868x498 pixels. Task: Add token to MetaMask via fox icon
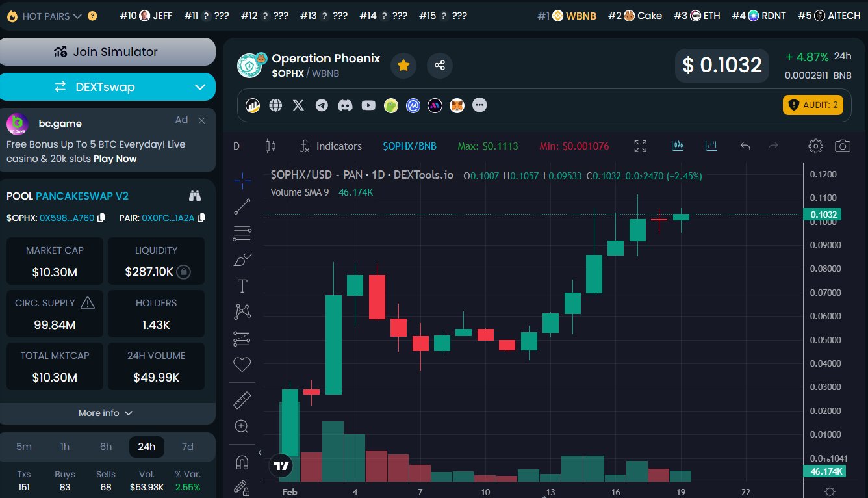457,105
